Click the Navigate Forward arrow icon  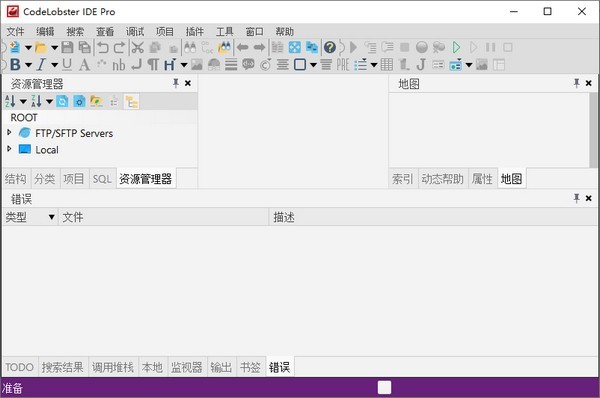(x=259, y=47)
